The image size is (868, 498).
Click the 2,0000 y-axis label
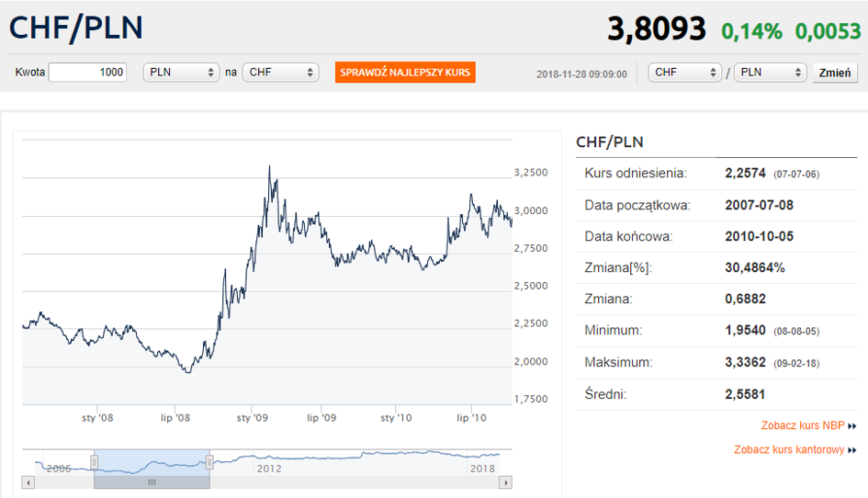pos(531,361)
